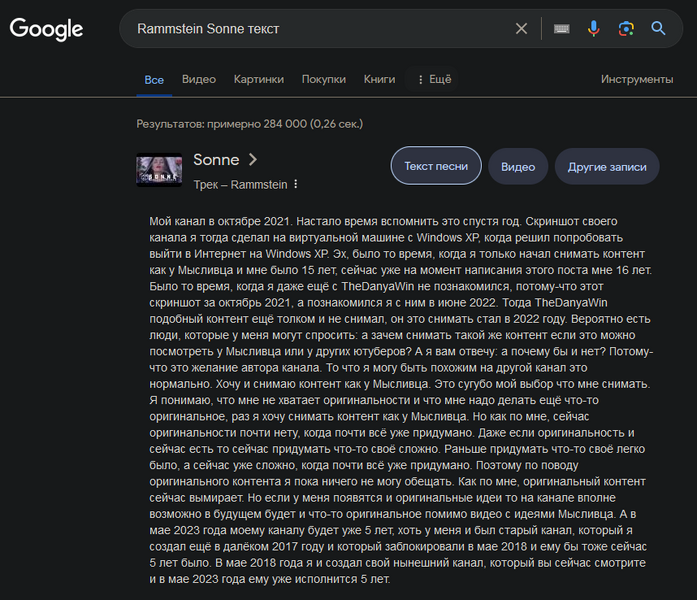Screen dimensions: 697x600
Task: Open the 'Книги' tab
Action: (379, 79)
